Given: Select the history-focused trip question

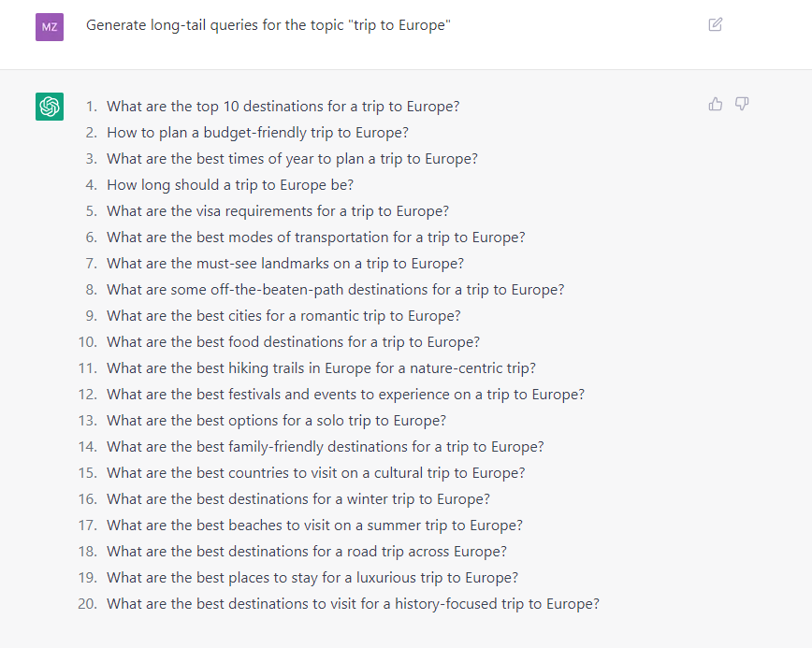Looking at the screenshot, I should point(353,604).
